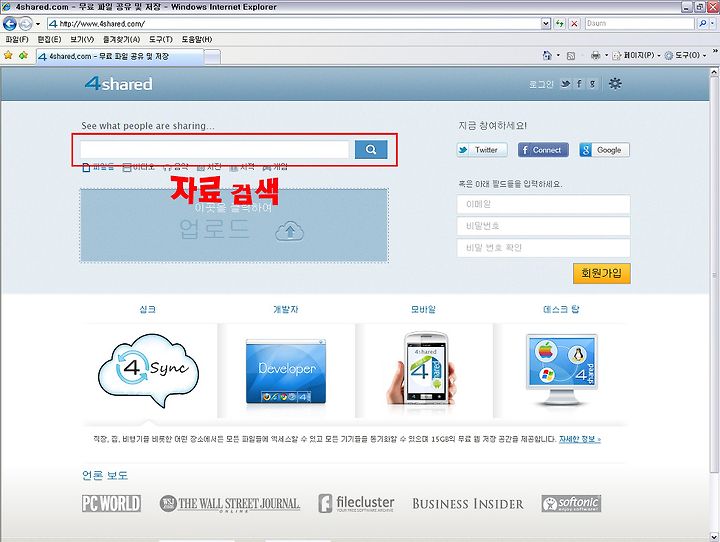
Task: Click the vertical scrollbar up arrow
Action: 714,72
